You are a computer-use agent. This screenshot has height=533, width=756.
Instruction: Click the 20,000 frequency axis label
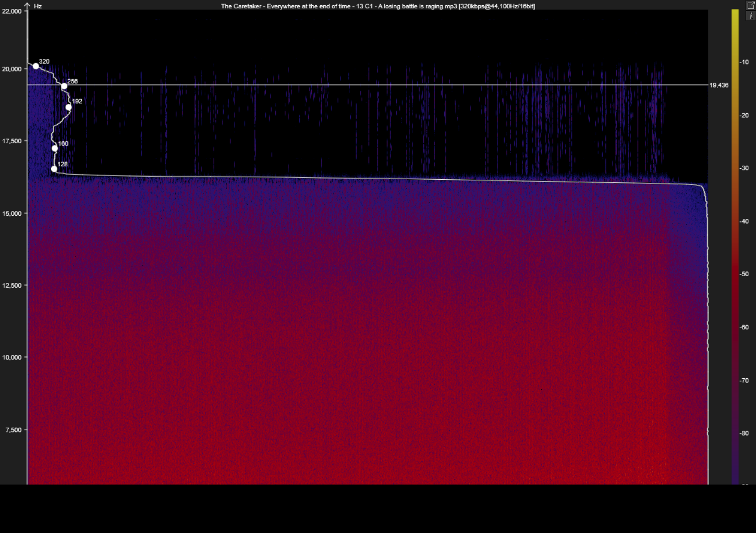click(x=12, y=69)
